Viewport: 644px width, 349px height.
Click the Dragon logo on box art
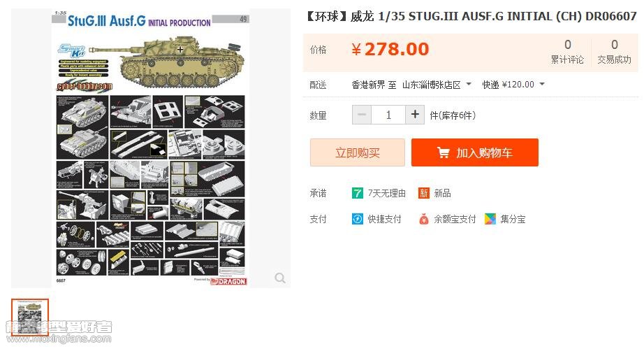click(x=229, y=282)
